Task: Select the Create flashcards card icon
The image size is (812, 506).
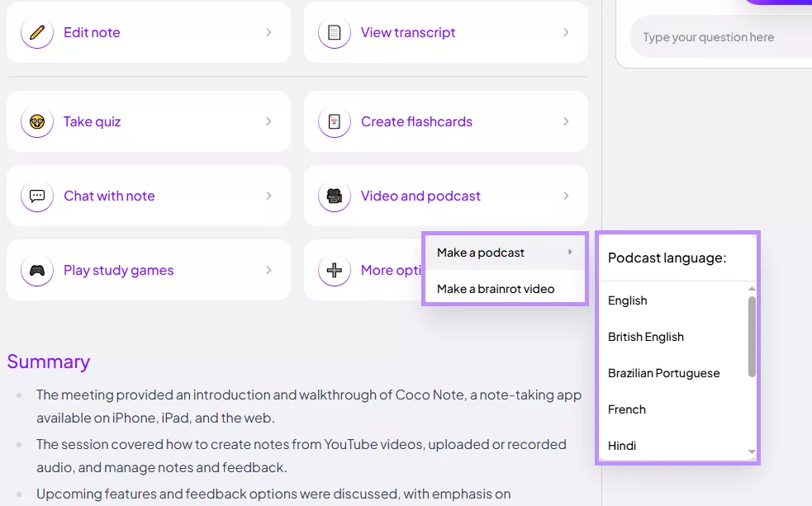Action: pyautogui.click(x=334, y=121)
